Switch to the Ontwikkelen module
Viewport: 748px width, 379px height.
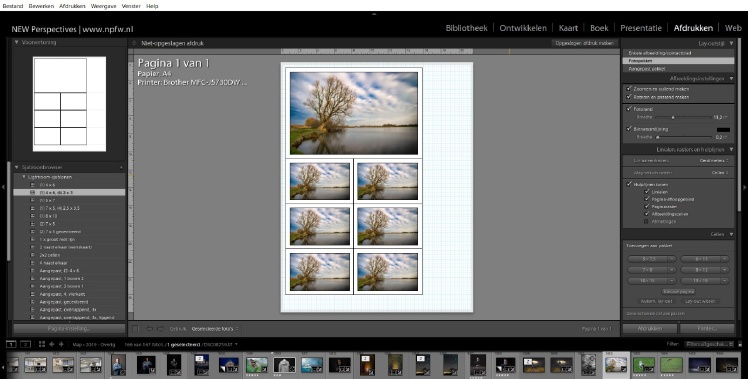(x=523, y=28)
